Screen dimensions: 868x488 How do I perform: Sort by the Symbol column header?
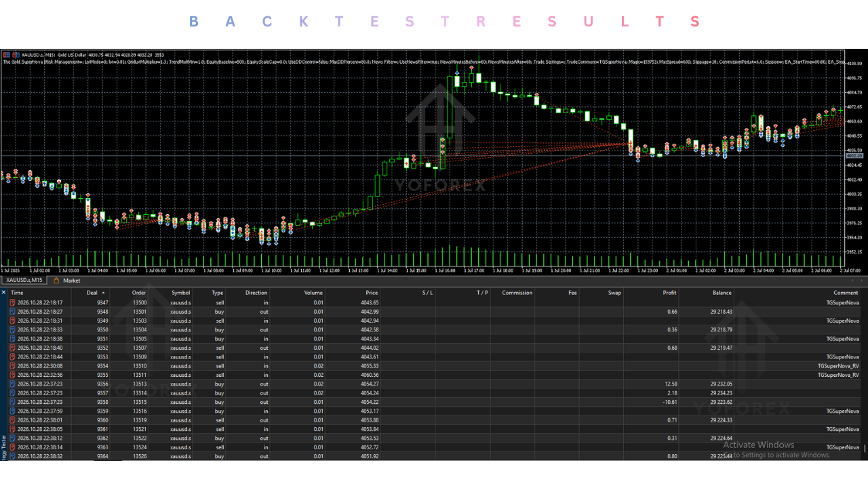click(181, 293)
